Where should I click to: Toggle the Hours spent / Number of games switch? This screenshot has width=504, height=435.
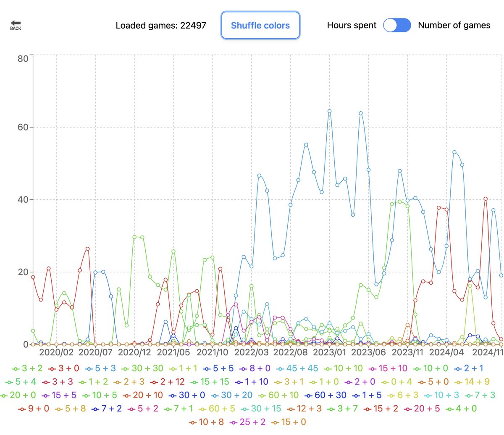click(x=397, y=25)
